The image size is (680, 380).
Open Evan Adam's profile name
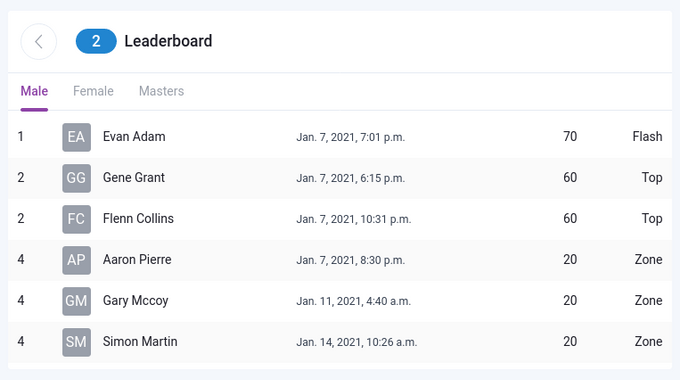point(134,137)
